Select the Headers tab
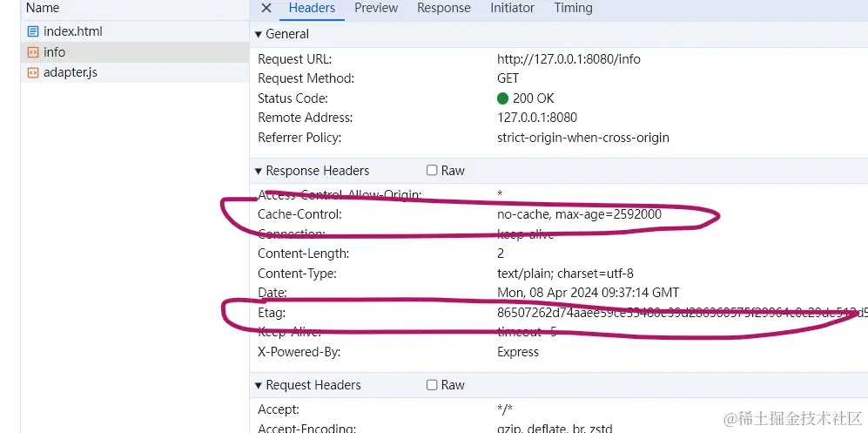Viewport: 868px width, 433px height. (x=312, y=8)
